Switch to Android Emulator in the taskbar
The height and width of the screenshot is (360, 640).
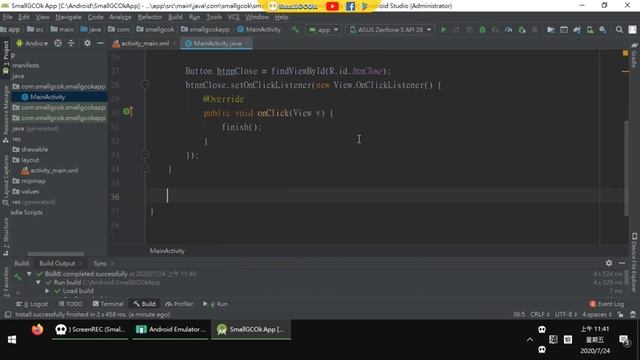point(171,329)
